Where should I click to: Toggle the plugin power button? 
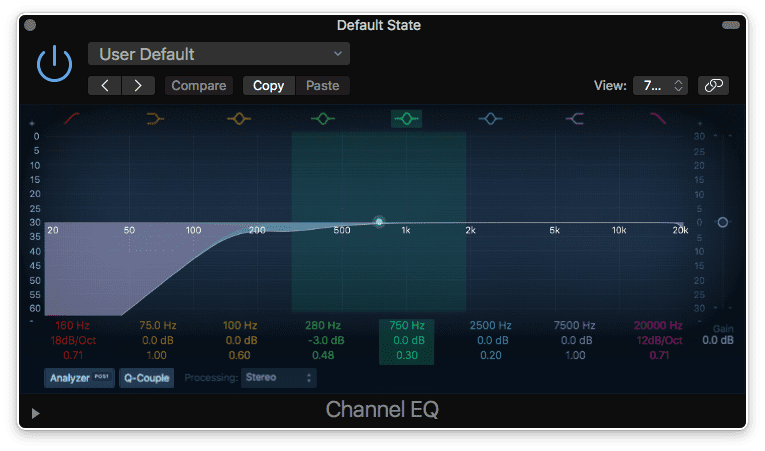(55, 63)
